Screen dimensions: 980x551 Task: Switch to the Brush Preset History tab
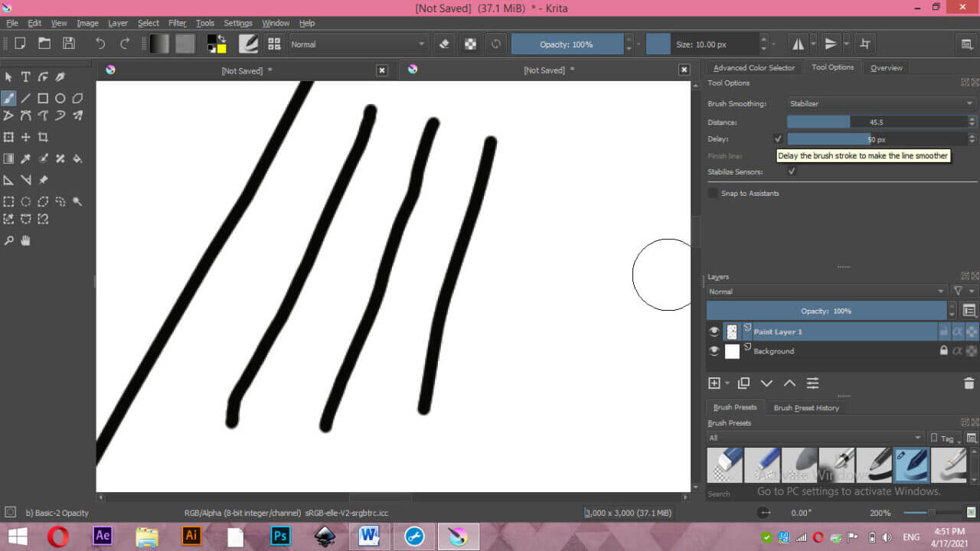[x=806, y=407]
